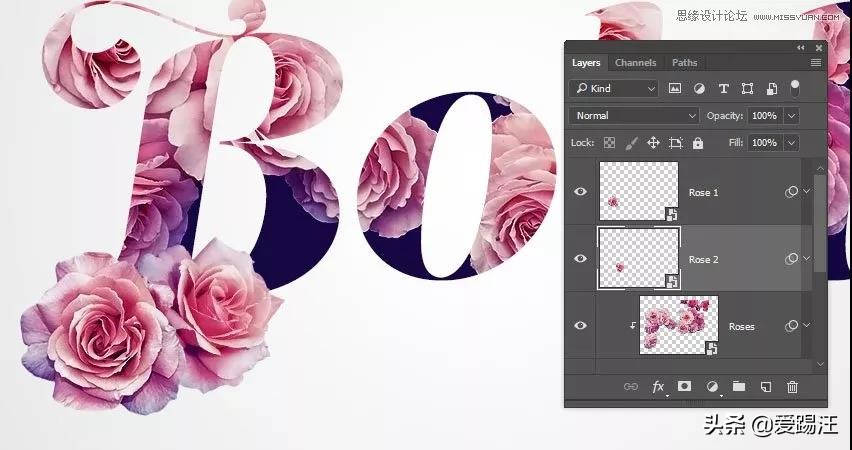
Task: Expand Rose 2 layer effects
Action: pos(806,258)
